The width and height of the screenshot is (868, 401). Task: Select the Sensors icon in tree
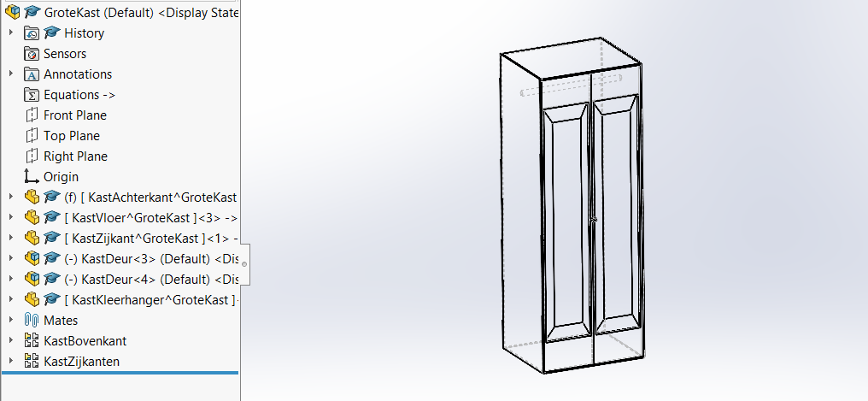click(x=32, y=54)
